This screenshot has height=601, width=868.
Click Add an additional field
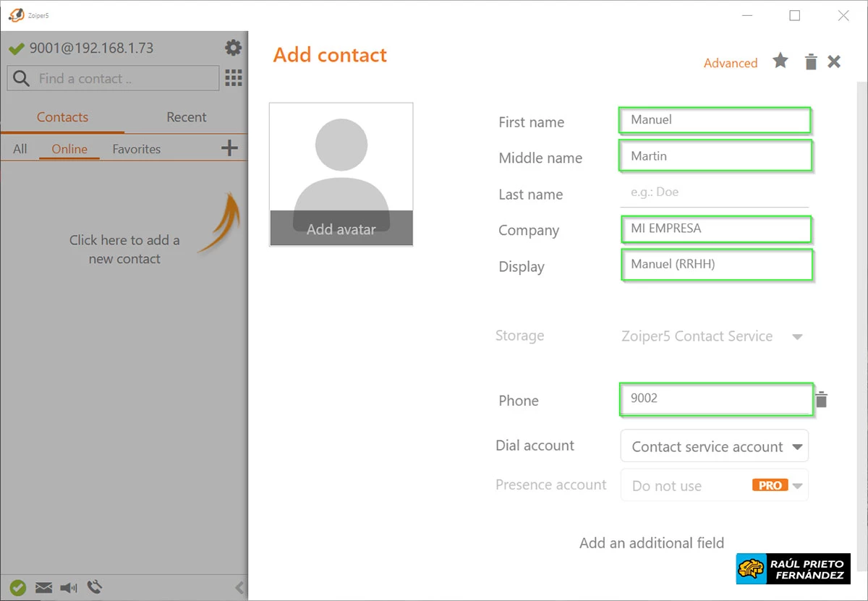(x=651, y=542)
